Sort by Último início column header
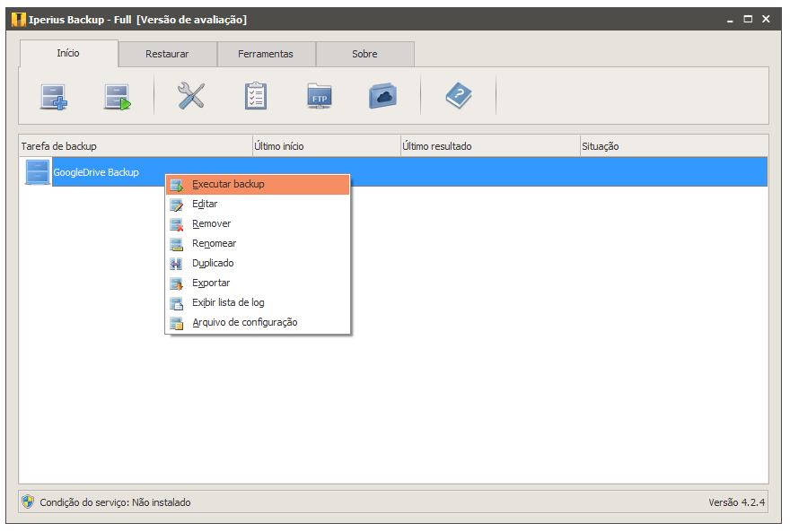This screenshot has width=790, height=532. pos(327,146)
